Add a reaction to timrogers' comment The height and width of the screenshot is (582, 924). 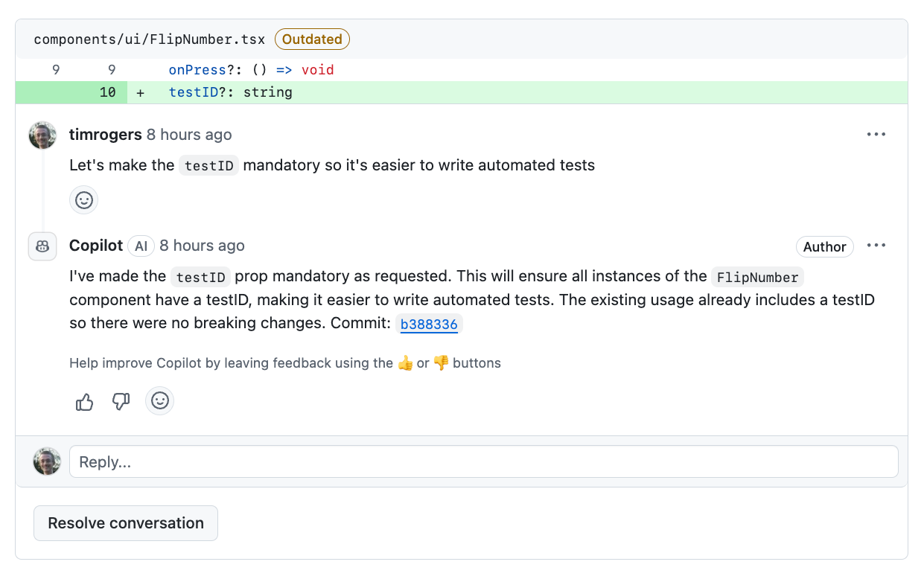(x=83, y=199)
